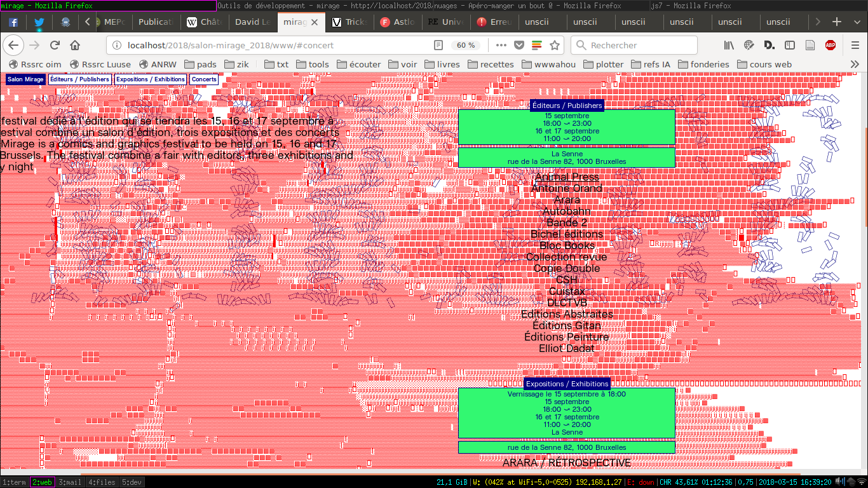Toggle reader view in address bar
868x488 pixels.
point(438,45)
